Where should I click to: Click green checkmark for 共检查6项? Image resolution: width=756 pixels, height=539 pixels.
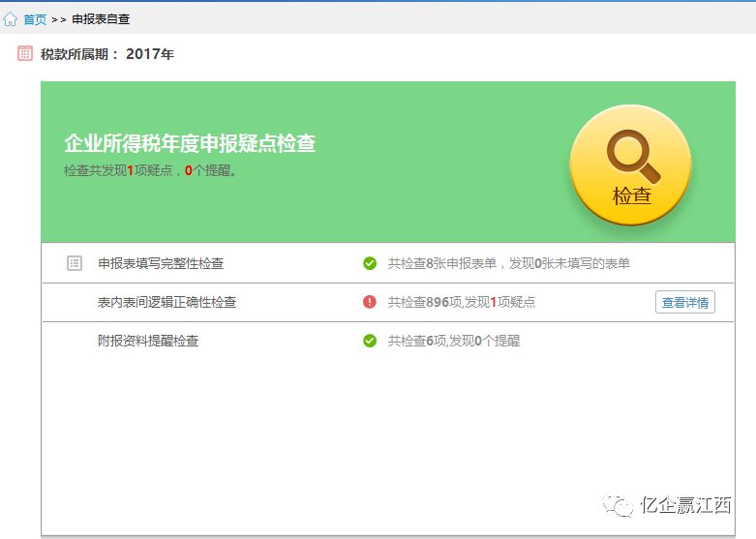[370, 341]
